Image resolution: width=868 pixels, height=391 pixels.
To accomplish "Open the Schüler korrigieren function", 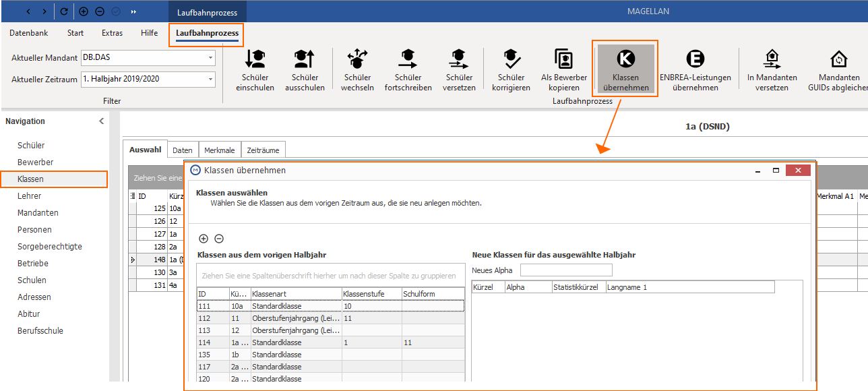I will pos(511,69).
